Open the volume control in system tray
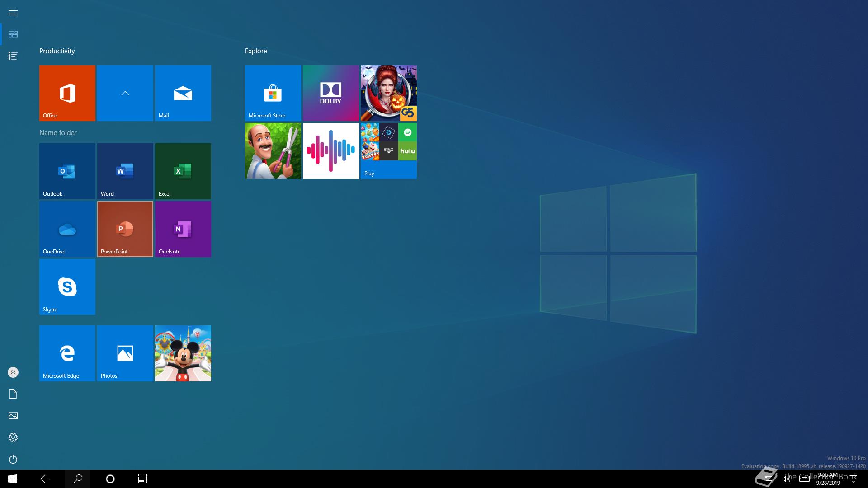Screen dimensions: 868x488 point(787,479)
